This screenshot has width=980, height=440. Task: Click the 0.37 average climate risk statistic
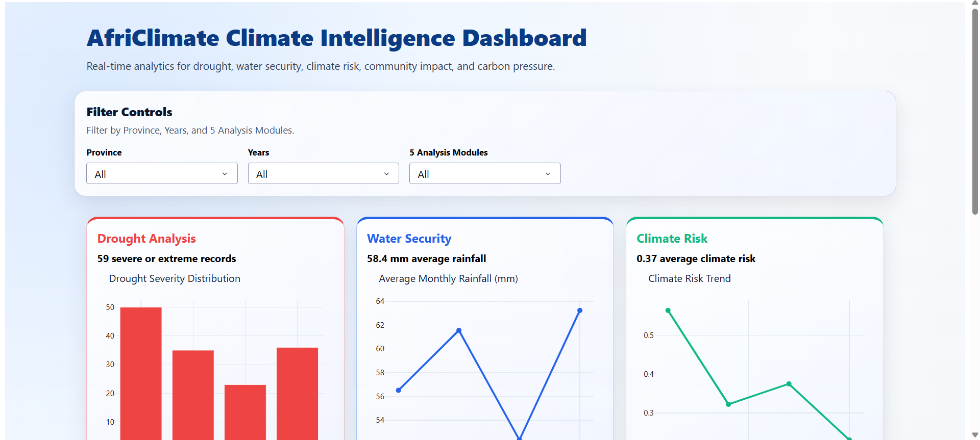pos(696,258)
